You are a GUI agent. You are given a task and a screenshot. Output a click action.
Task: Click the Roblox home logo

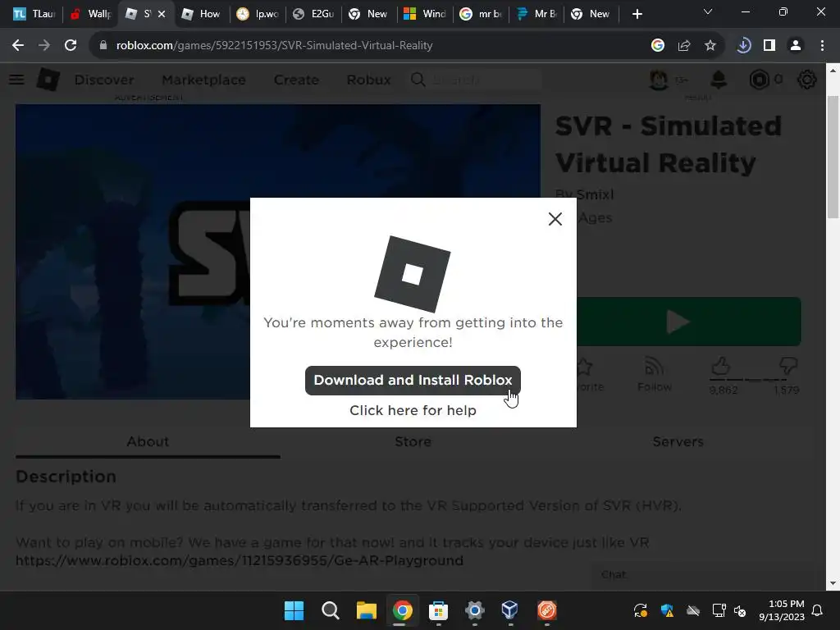click(x=48, y=80)
